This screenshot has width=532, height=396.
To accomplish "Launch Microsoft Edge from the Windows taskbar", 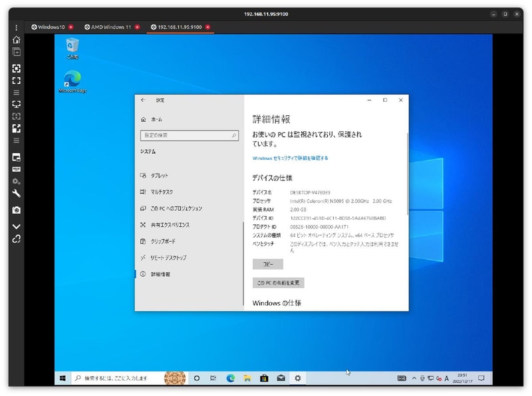I will point(229,376).
